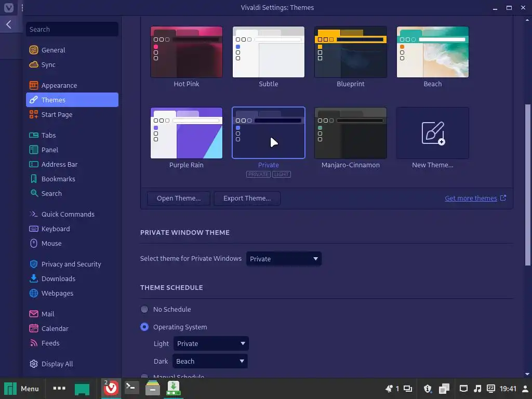This screenshot has height=399, width=532.
Task: Click the Quick Commands icon
Action: pyautogui.click(x=34, y=215)
